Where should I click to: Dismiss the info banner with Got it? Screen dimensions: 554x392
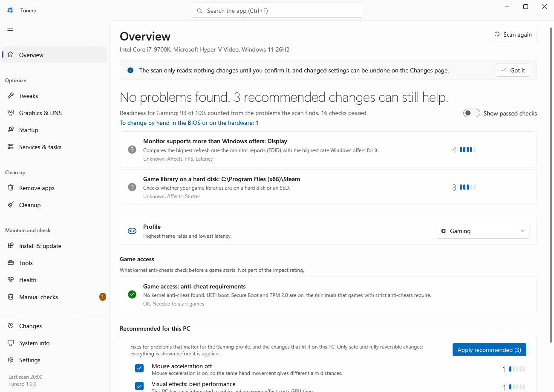(513, 70)
